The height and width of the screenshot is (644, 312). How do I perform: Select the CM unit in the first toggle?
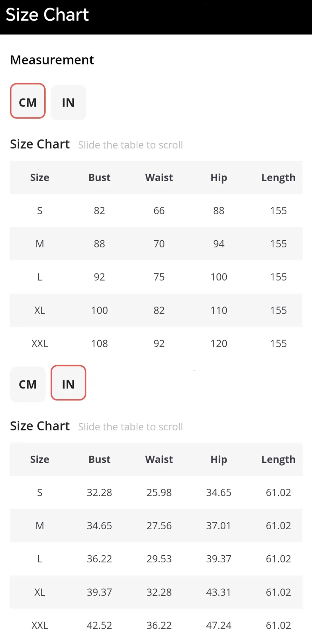coord(28,101)
